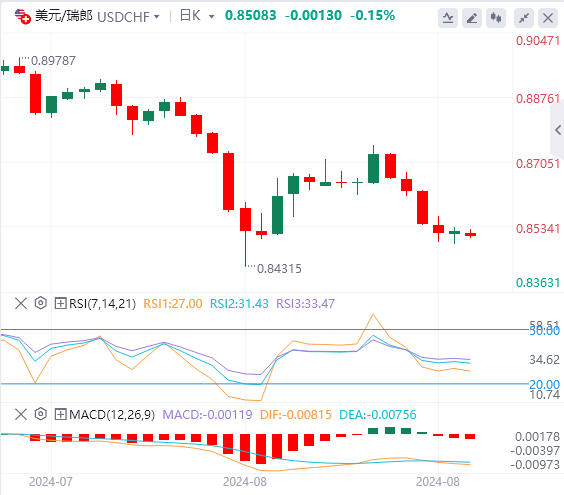Click the price change -0.00130
This screenshot has height=495, width=564.
click(x=313, y=15)
